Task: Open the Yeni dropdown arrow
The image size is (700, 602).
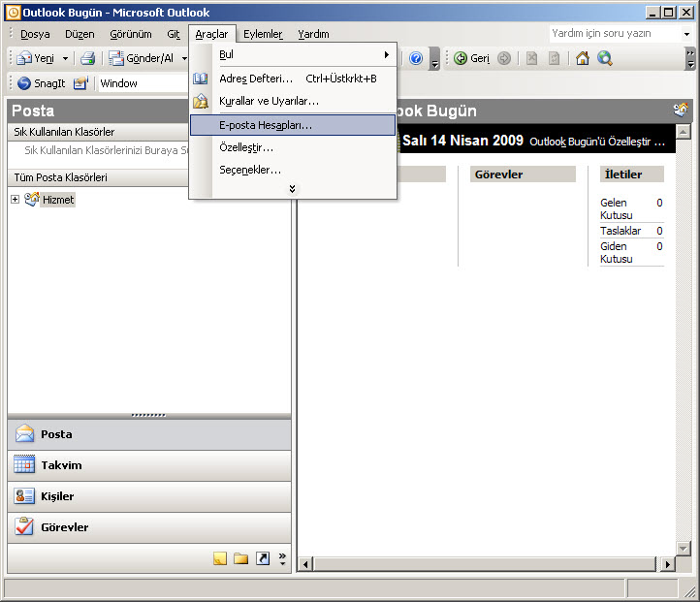Action: click(x=65, y=58)
